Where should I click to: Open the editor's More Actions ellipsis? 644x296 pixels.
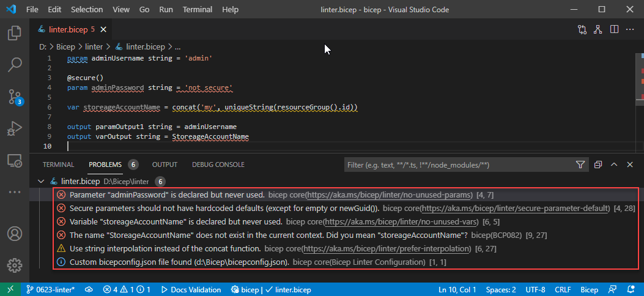[630, 29]
